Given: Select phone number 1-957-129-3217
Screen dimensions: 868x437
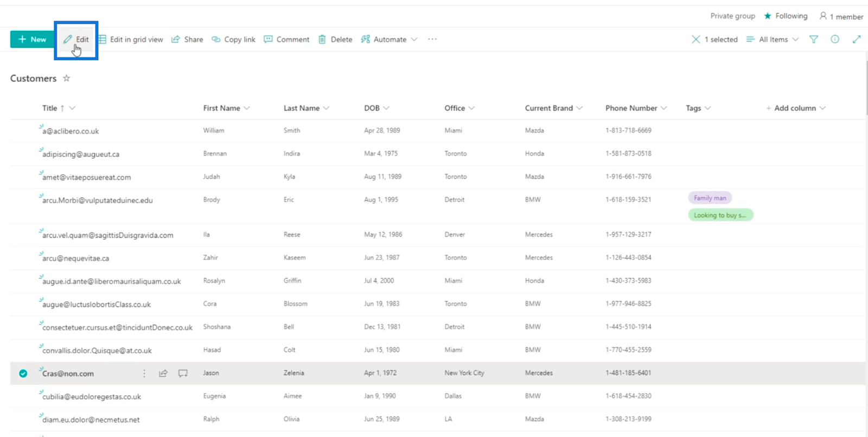Looking at the screenshot, I should pyautogui.click(x=628, y=235).
